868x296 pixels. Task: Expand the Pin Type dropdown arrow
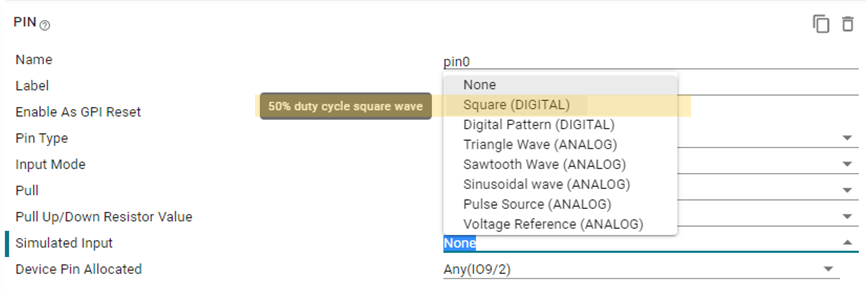(x=847, y=138)
